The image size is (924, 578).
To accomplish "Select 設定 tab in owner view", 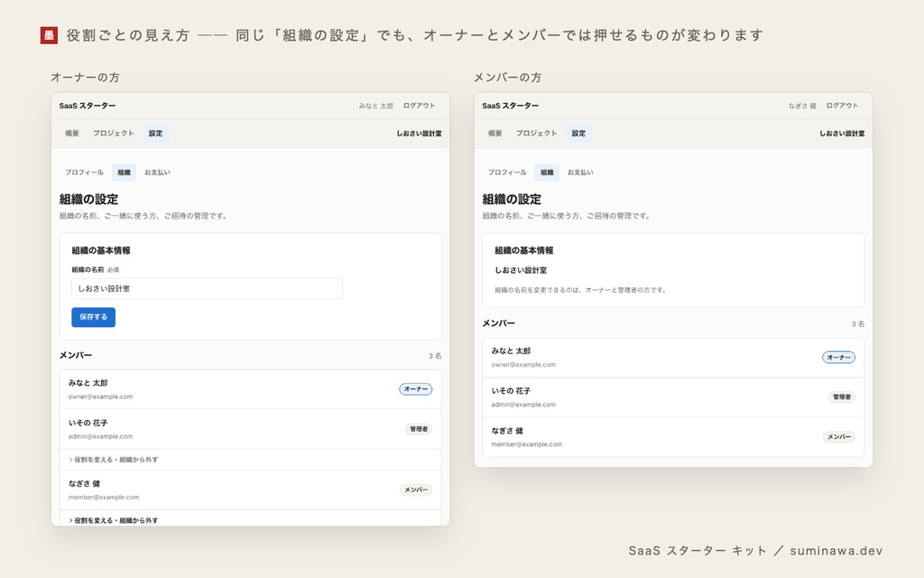I will pos(155,134).
